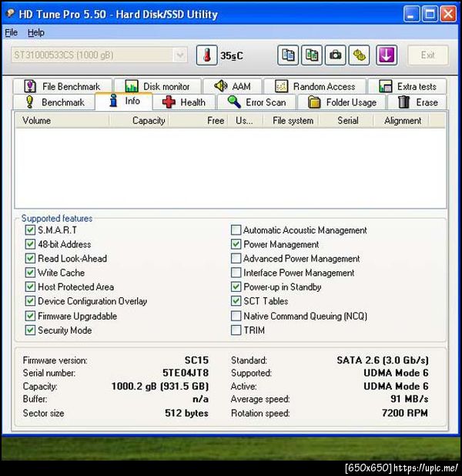Click the HD Tune Pro title bar icon
This screenshot has height=476, width=462.
point(10,13)
